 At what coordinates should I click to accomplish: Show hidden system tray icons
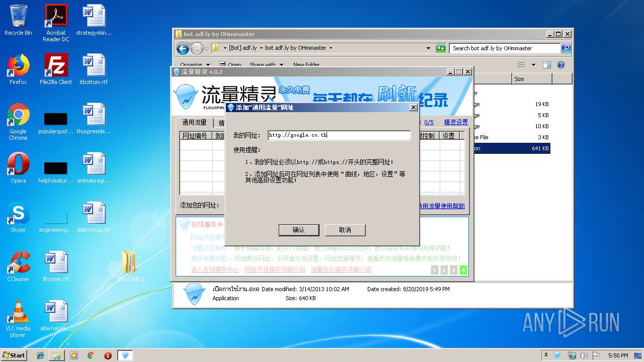coord(546,355)
